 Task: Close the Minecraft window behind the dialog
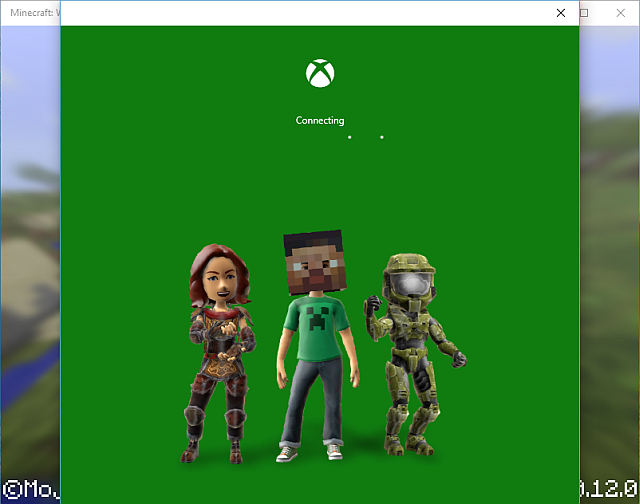pos(620,13)
